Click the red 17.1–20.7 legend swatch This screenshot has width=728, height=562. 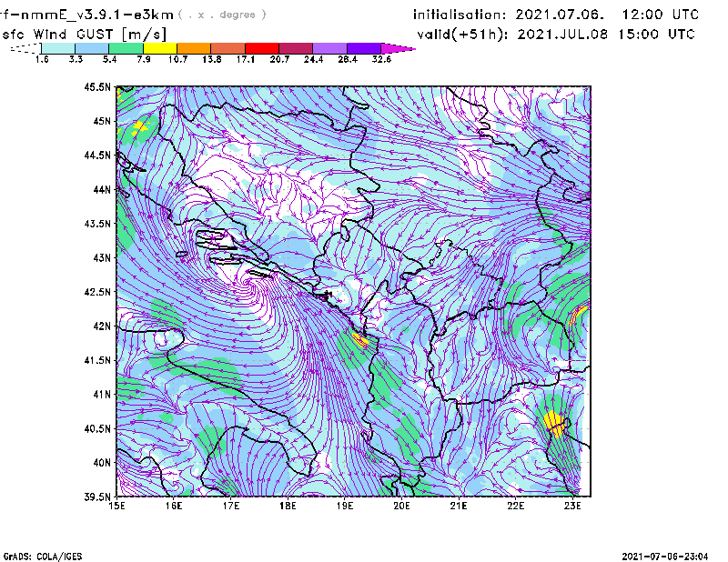click(262, 48)
